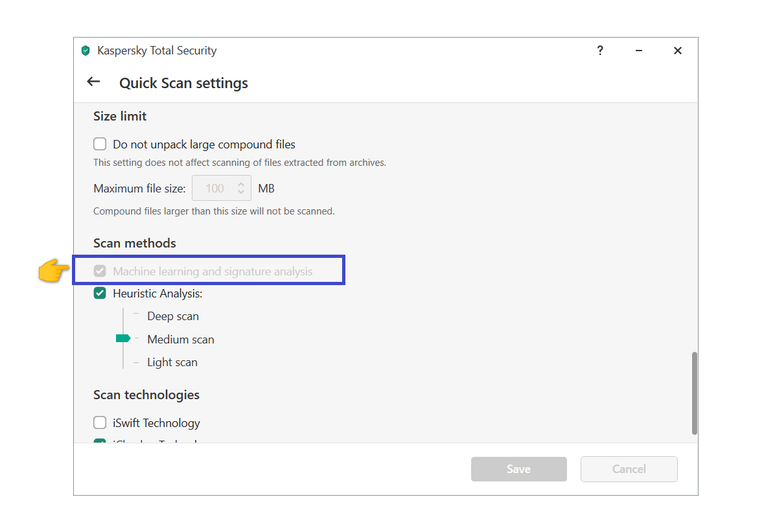
Task: Select the Light scan level
Action: tap(172, 362)
